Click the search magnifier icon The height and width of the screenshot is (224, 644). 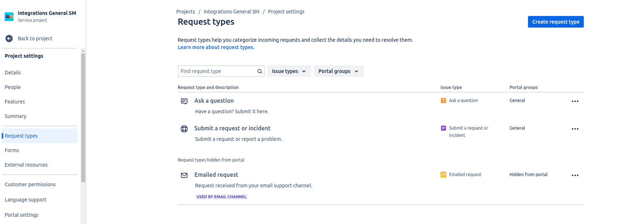pos(260,71)
